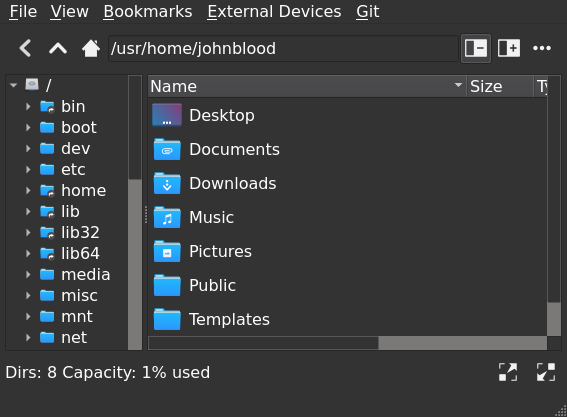Click the expand-to-fullscreen icon in the status bar
Viewport: 567px width, 417px height.
508,372
